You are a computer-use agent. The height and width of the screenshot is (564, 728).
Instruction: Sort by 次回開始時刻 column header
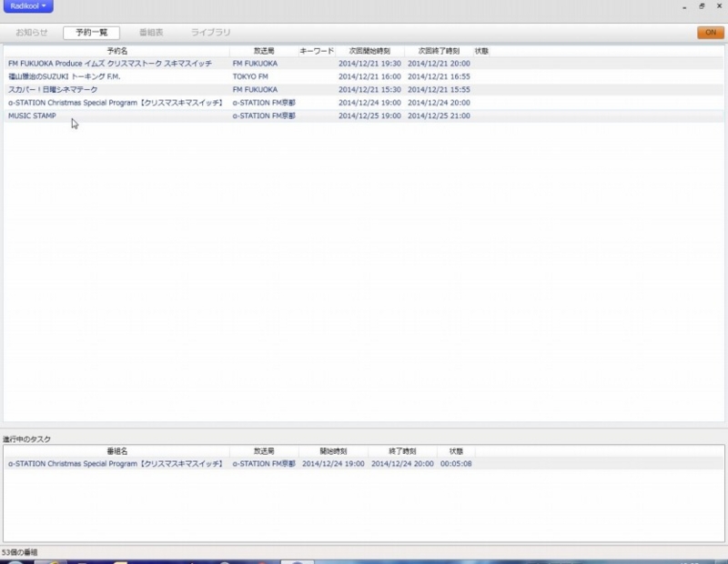click(x=369, y=51)
